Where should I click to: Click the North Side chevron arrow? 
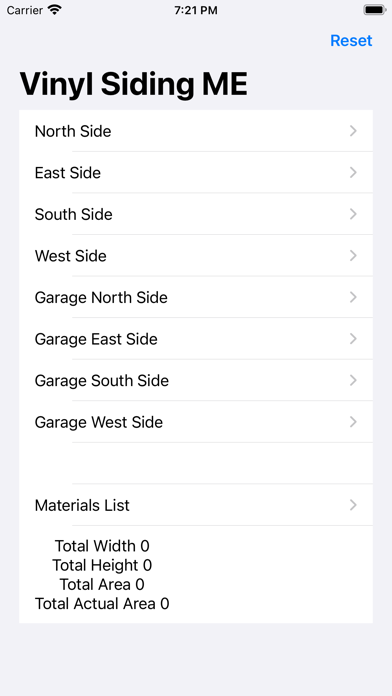(353, 131)
